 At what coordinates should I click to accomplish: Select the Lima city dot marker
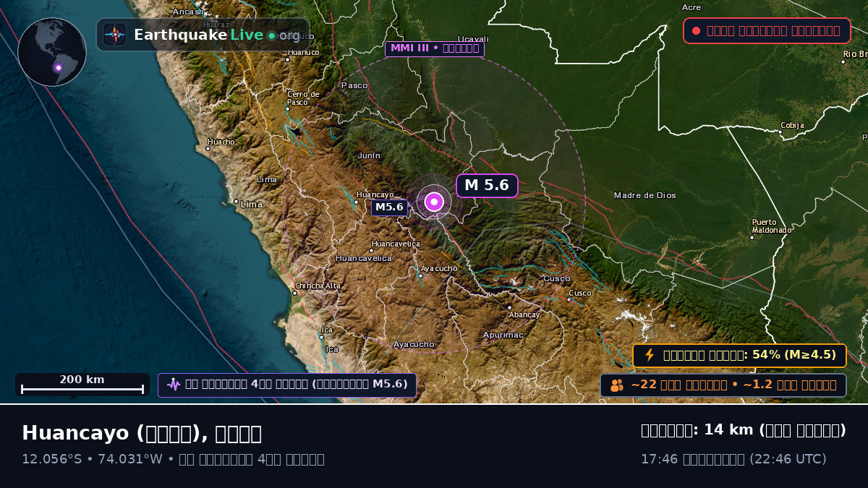point(236,202)
